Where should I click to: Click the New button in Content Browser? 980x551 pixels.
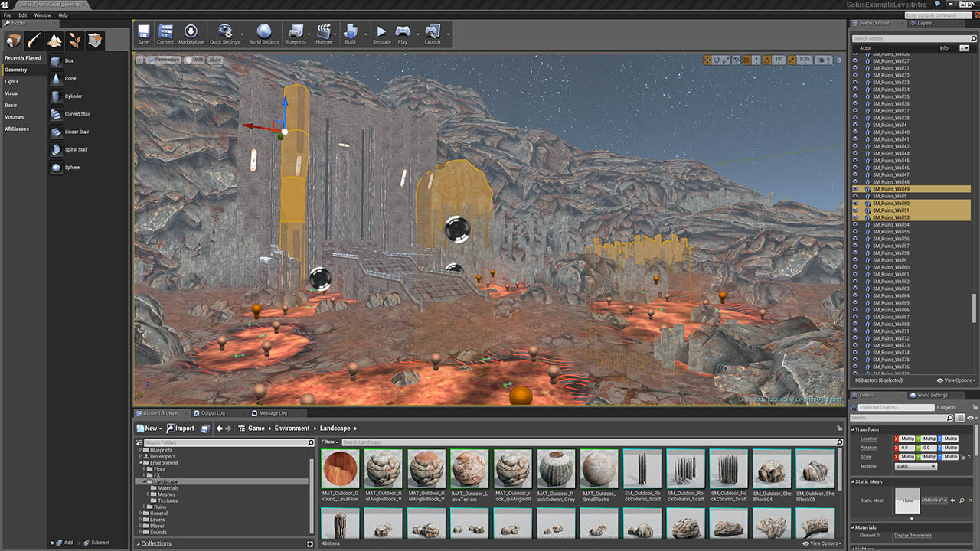tap(149, 429)
